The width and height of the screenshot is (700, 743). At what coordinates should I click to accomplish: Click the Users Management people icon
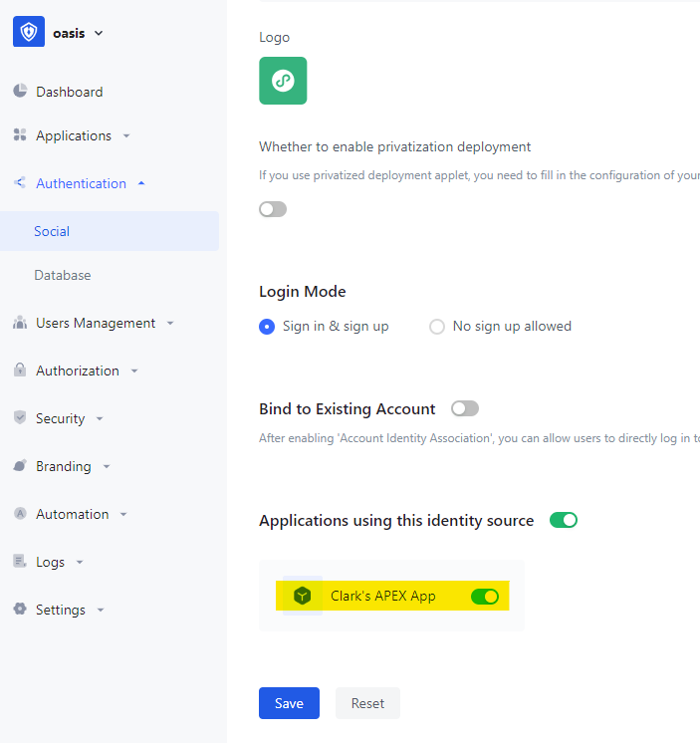[20, 323]
